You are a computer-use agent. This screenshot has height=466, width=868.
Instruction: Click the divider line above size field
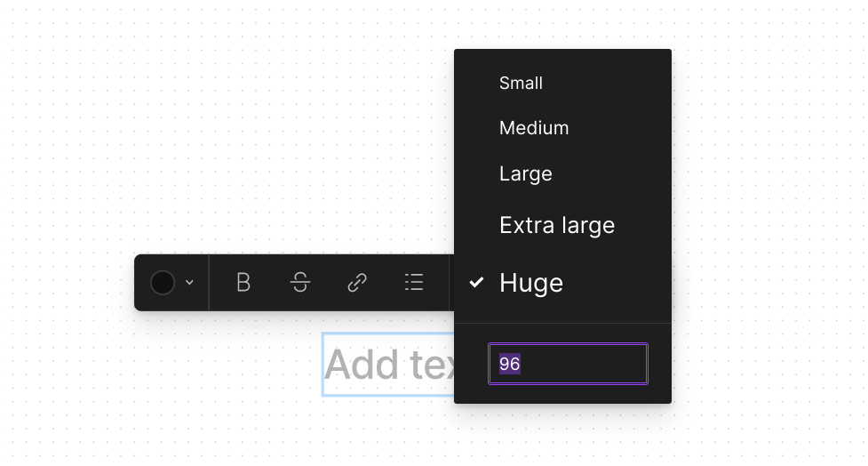pyautogui.click(x=562, y=323)
